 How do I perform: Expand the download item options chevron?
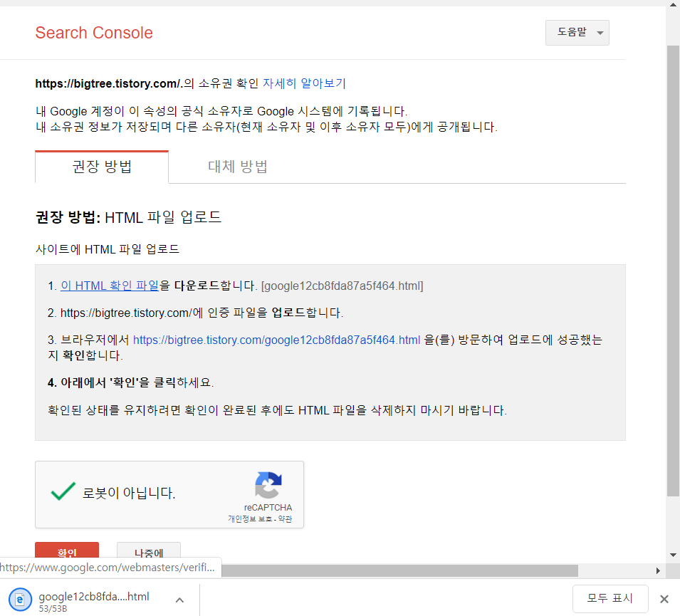coord(179,600)
